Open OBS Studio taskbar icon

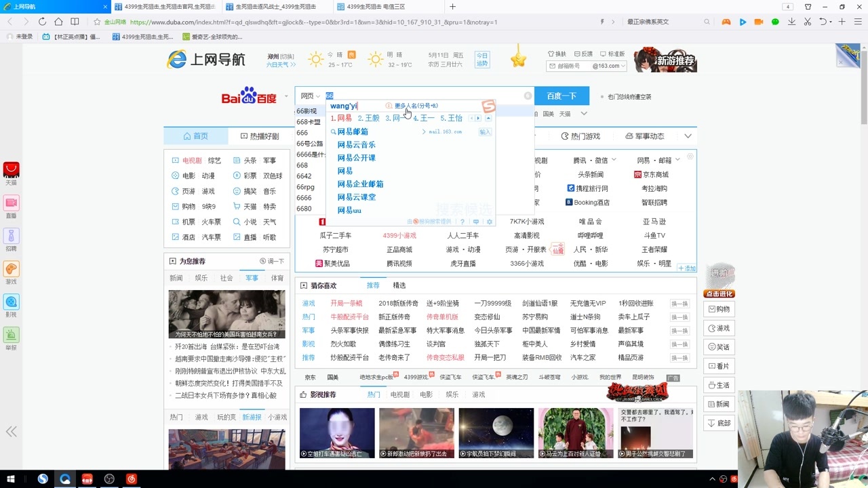point(109,479)
